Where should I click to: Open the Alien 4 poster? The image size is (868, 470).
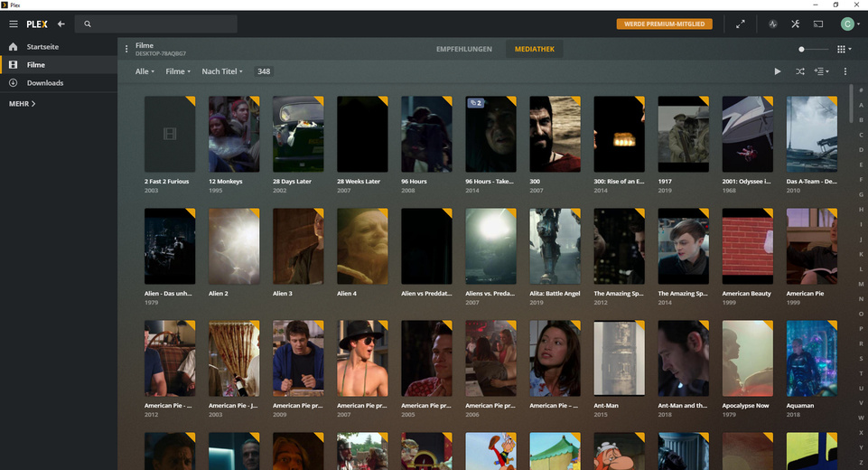(x=362, y=246)
